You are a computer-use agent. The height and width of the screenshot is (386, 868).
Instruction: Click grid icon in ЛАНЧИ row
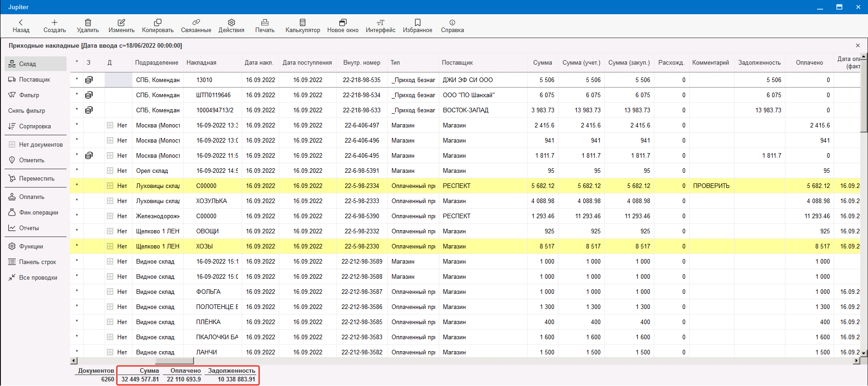pyautogui.click(x=110, y=352)
